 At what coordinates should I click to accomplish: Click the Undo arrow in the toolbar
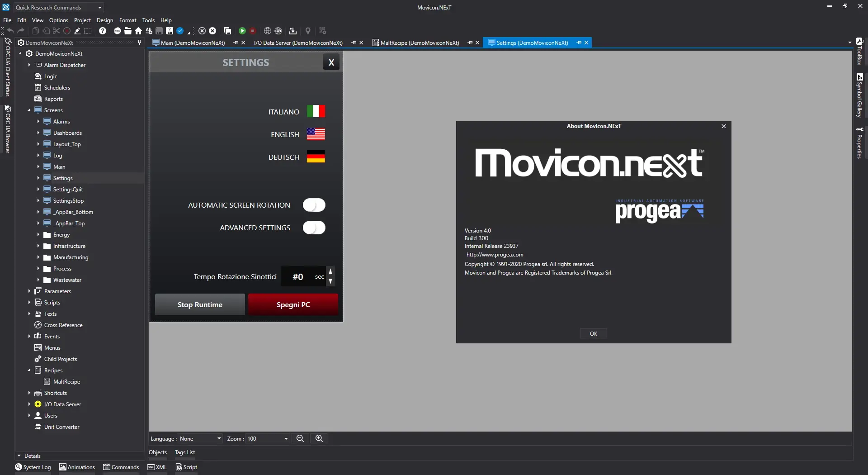coord(10,31)
